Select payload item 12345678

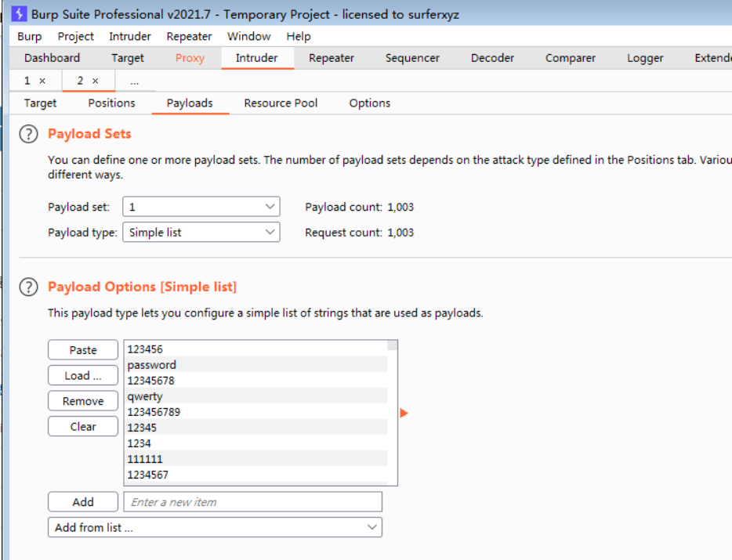coord(256,381)
